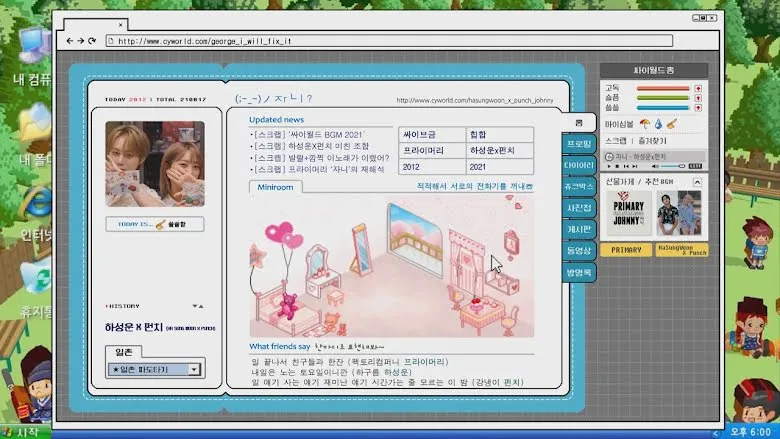Reload the page with the refresh icon

coord(92,41)
